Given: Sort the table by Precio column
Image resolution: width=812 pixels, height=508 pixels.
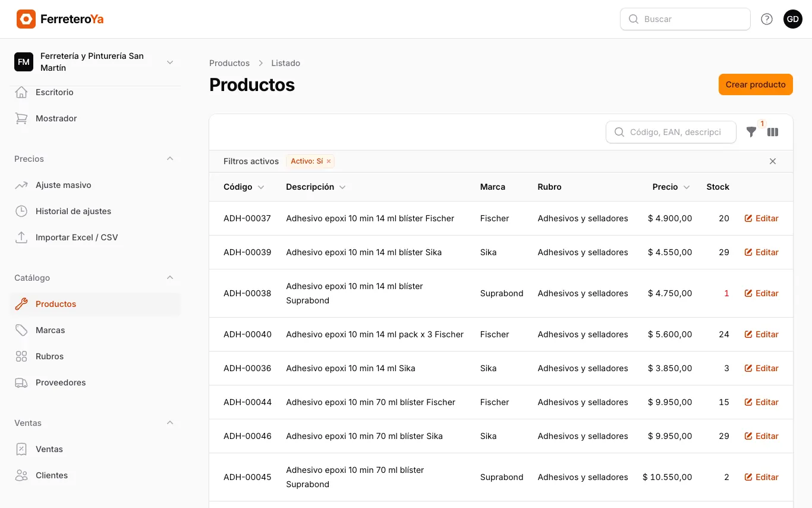Looking at the screenshot, I should (x=671, y=187).
